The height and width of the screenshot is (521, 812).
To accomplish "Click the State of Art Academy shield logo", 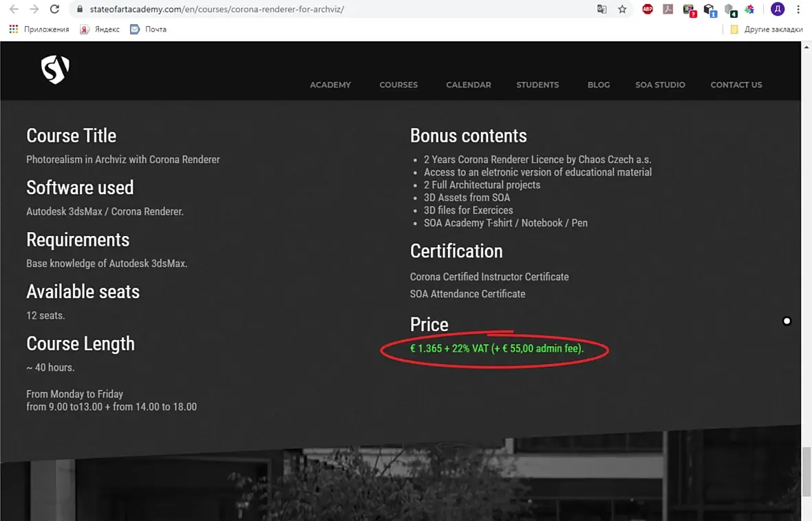I will 55,70.
